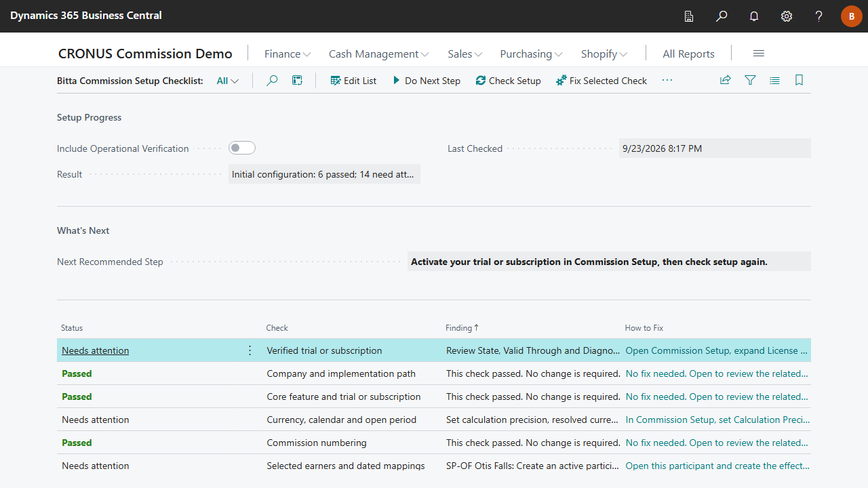Sort by the Finding column header
868x488 pixels.
click(462, 328)
